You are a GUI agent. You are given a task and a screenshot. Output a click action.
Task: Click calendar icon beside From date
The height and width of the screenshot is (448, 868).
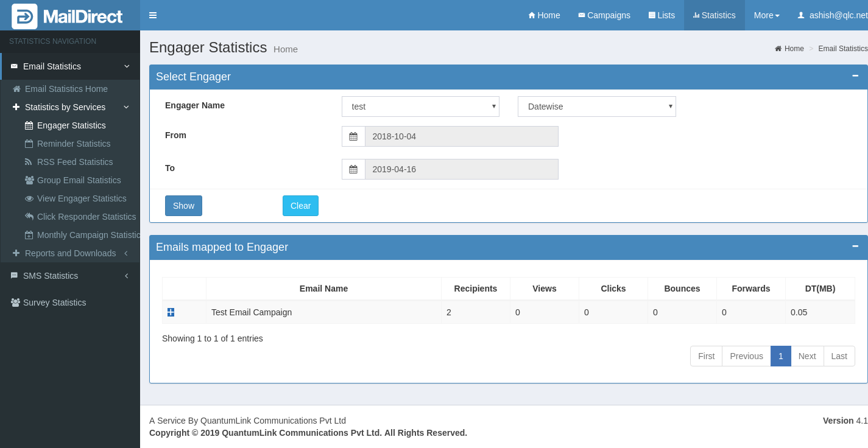[353, 136]
